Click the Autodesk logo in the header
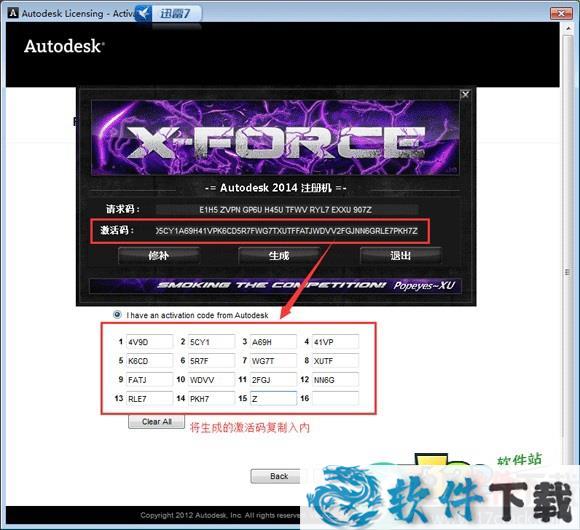580x530 pixels. pyautogui.click(x=64, y=47)
